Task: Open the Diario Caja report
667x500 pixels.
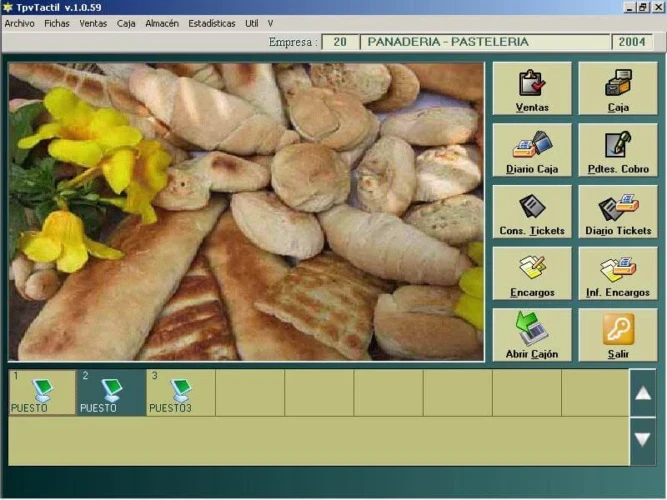Action: tap(532, 150)
